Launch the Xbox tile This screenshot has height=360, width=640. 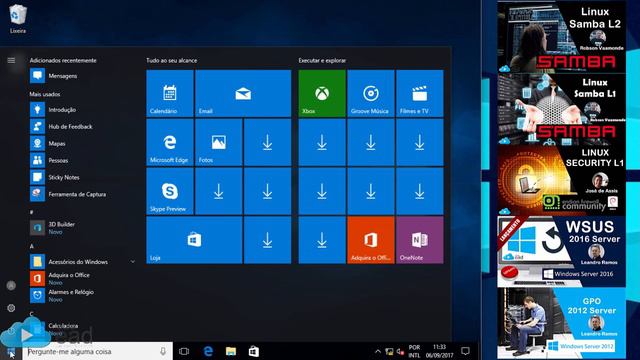(322, 93)
